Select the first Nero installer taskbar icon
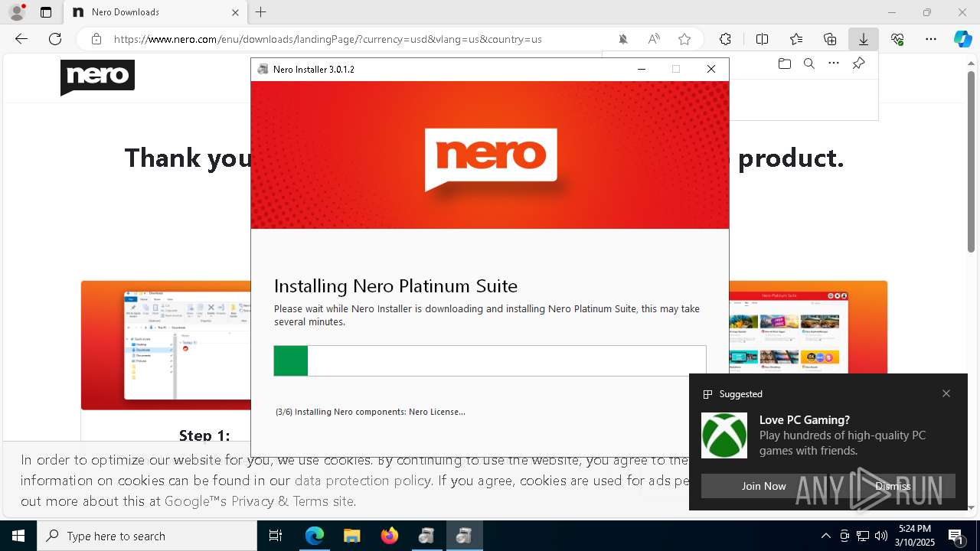The height and width of the screenshot is (551, 980). click(427, 536)
